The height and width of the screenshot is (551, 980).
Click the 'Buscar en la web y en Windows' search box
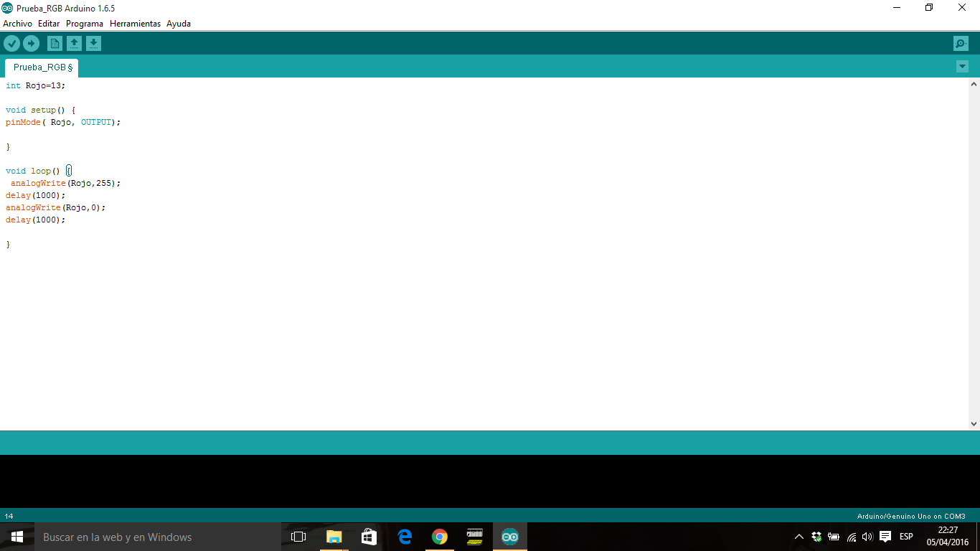pyautogui.click(x=157, y=537)
